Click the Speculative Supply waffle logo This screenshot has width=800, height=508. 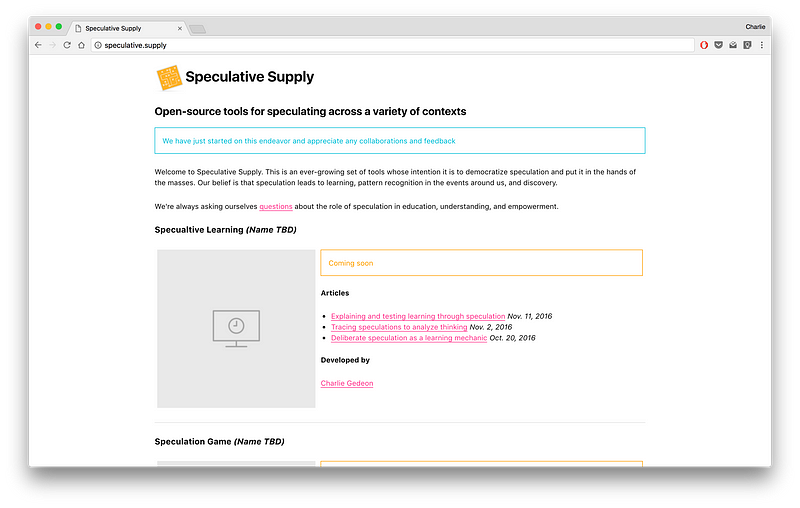pyautogui.click(x=168, y=77)
